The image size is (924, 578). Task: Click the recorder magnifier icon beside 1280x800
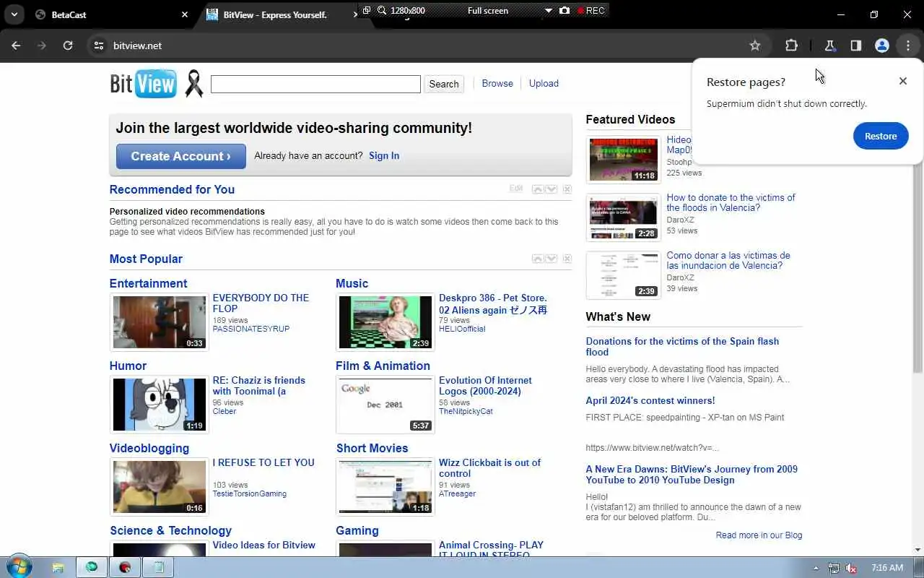click(382, 11)
